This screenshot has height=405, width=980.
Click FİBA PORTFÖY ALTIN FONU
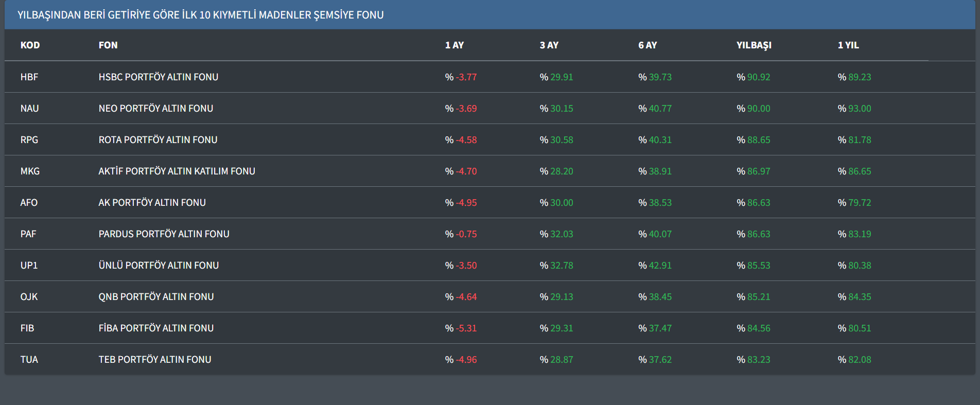click(x=156, y=328)
